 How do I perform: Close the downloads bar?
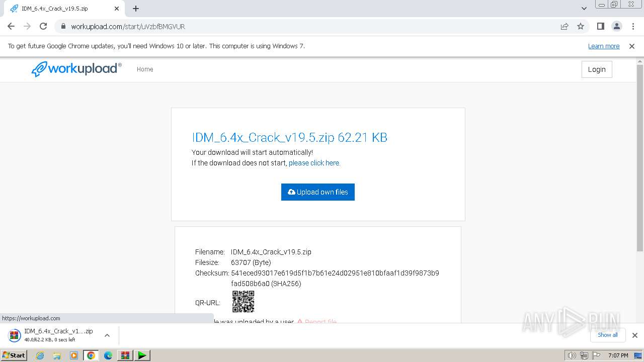[x=635, y=335]
